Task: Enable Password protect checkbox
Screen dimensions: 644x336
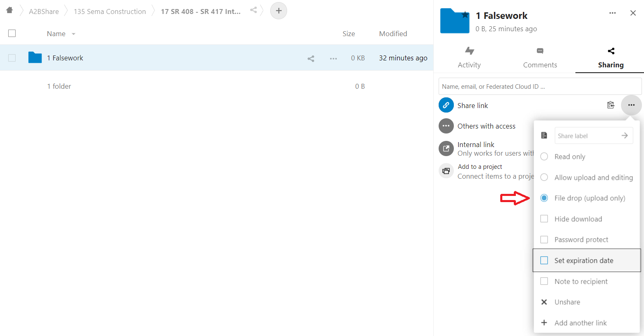Action: 544,239
